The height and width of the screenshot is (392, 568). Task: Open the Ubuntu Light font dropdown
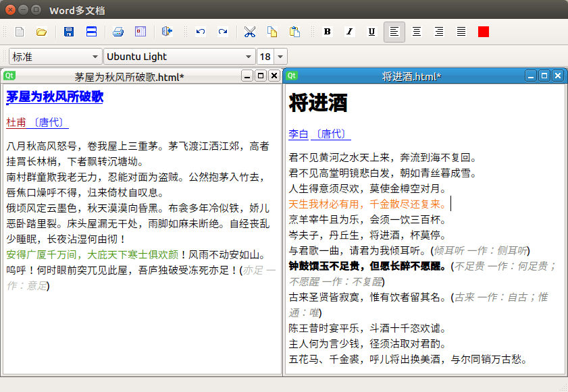pos(179,56)
